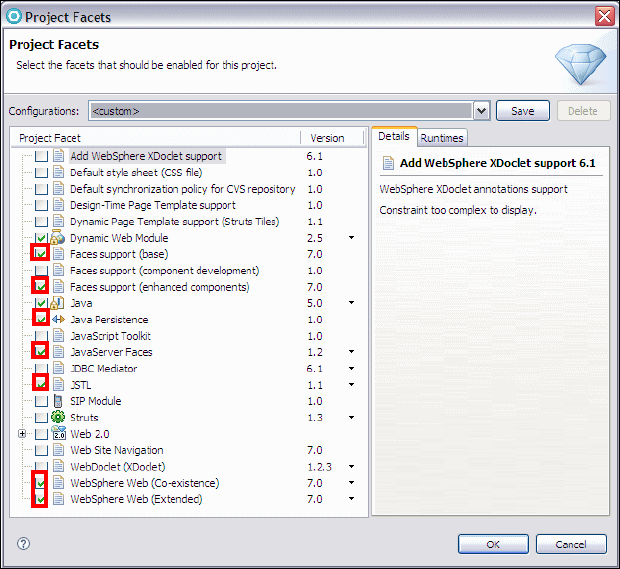
Task: Select the Details tab
Action: (394, 136)
